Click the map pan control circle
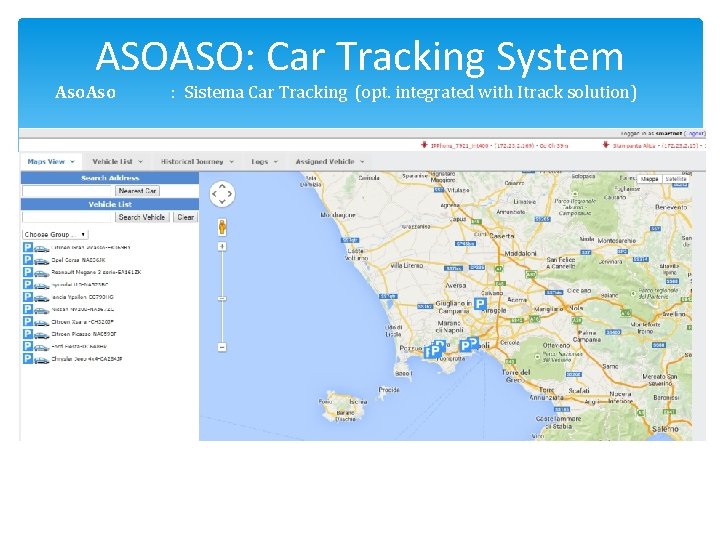The width and height of the screenshot is (720, 540). point(222,194)
